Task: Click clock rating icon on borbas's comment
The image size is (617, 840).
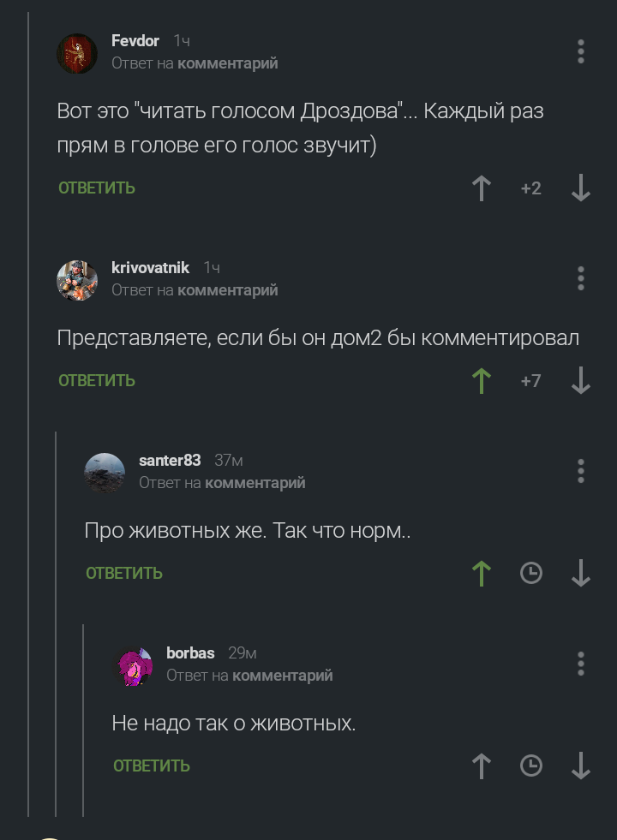Action: tap(531, 766)
